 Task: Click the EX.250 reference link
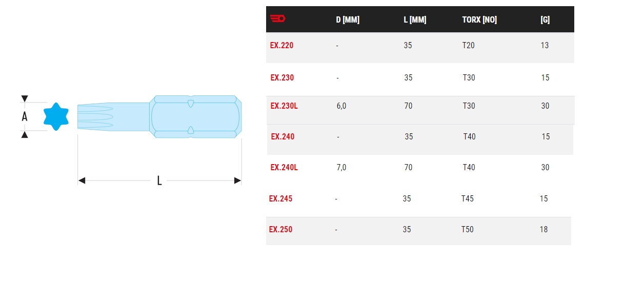tap(280, 229)
